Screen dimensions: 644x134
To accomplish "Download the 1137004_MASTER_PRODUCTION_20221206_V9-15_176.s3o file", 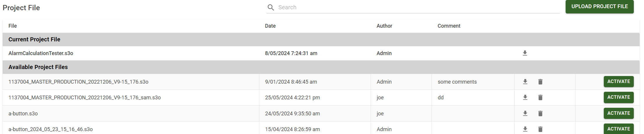I will tap(525, 82).
